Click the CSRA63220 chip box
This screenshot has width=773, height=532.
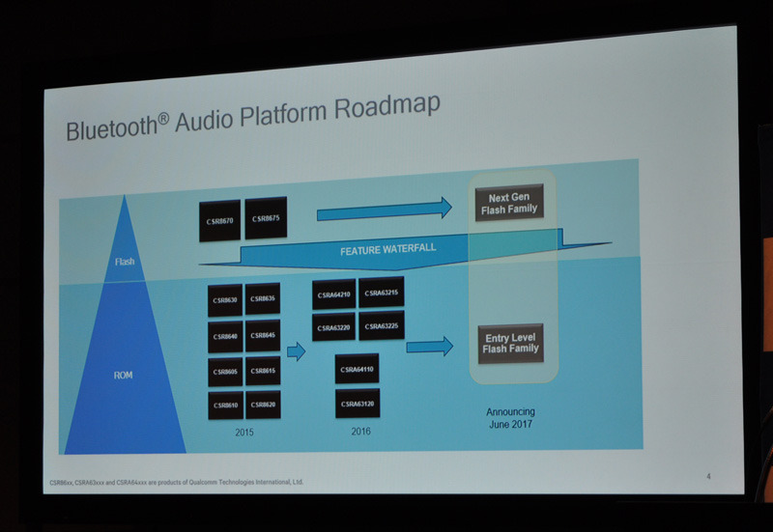[x=333, y=327]
